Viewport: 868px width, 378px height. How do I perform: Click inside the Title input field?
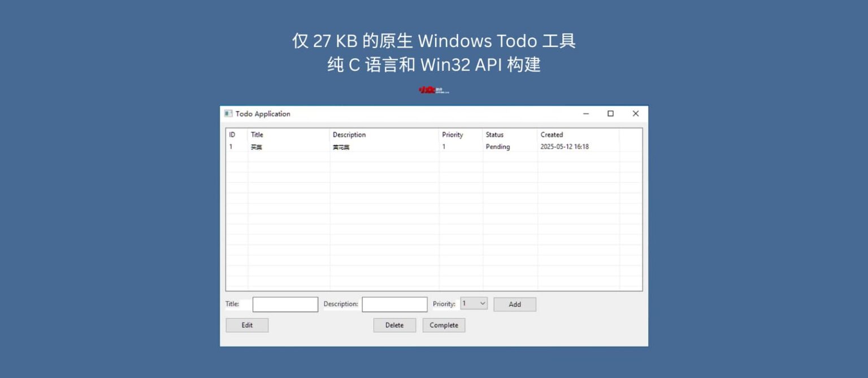coord(285,304)
